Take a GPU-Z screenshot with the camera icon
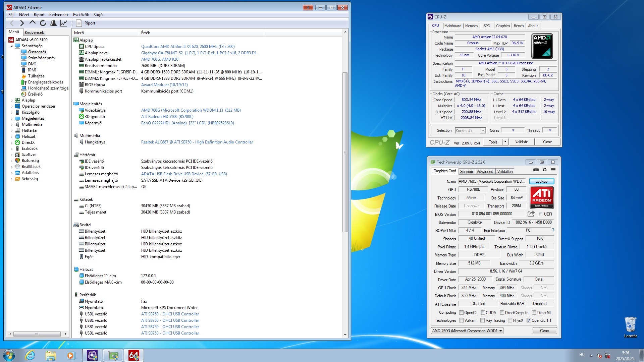 coord(536,170)
